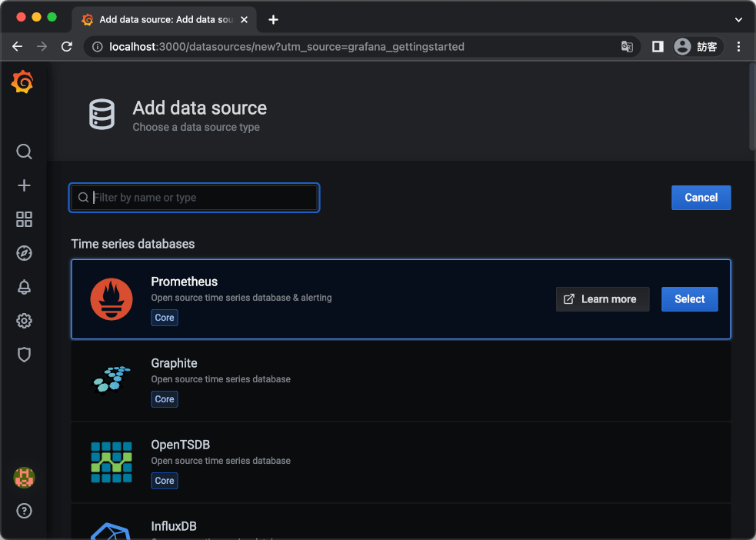Select the Prometheus data source

pyautogui.click(x=689, y=299)
